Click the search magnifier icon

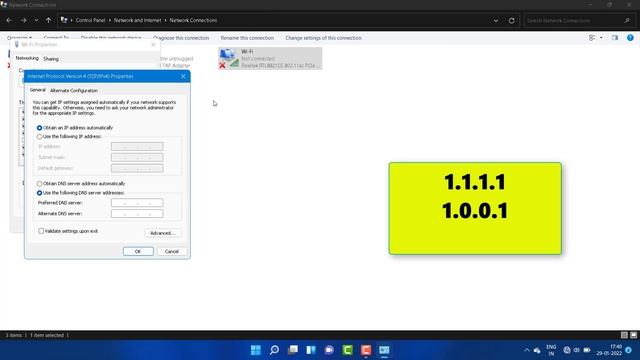coord(627,20)
